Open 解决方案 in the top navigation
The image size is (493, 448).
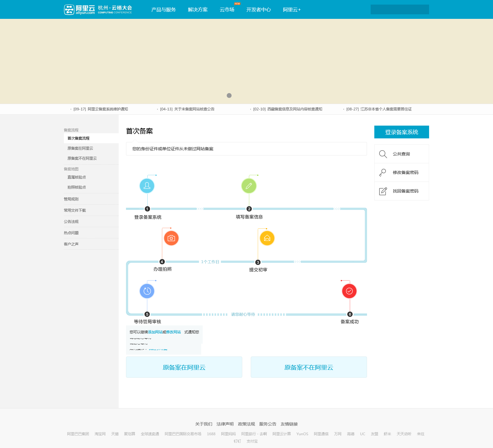(x=198, y=10)
